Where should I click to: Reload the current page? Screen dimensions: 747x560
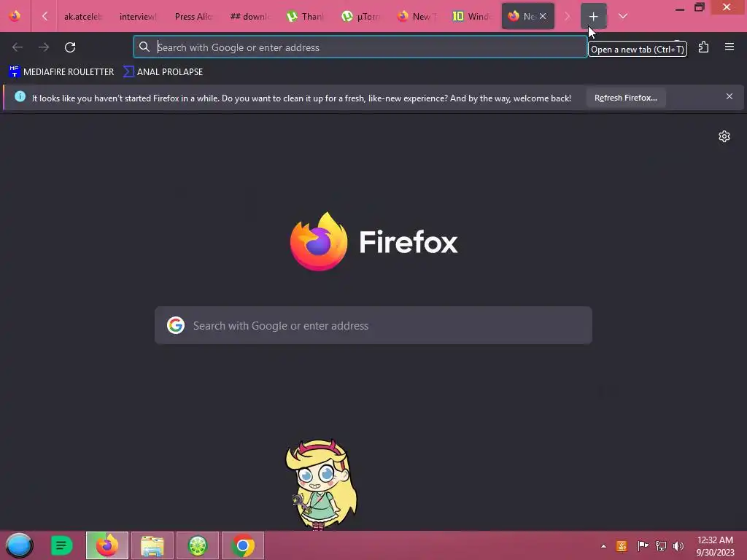tap(70, 47)
